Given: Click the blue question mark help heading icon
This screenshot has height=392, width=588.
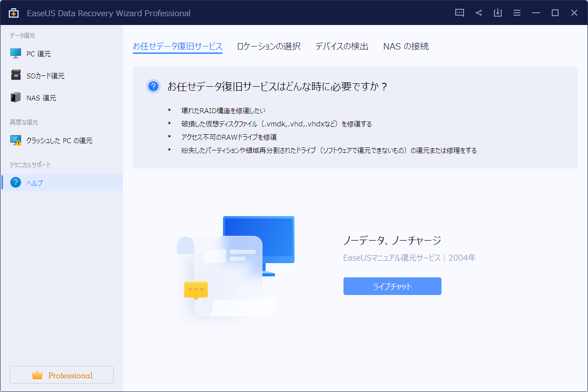Looking at the screenshot, I should [x=153, y=86].
